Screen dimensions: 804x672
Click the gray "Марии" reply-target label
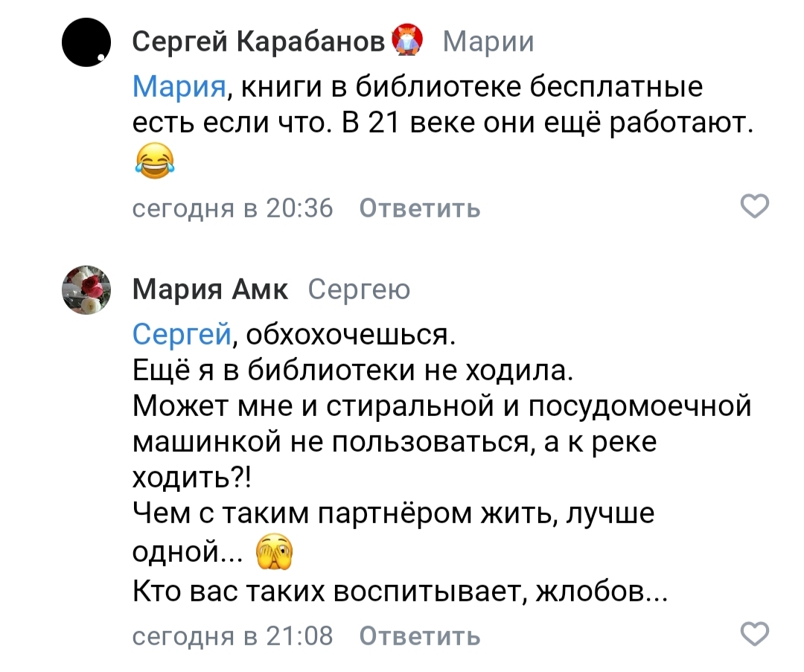click(x=488, y=41)
